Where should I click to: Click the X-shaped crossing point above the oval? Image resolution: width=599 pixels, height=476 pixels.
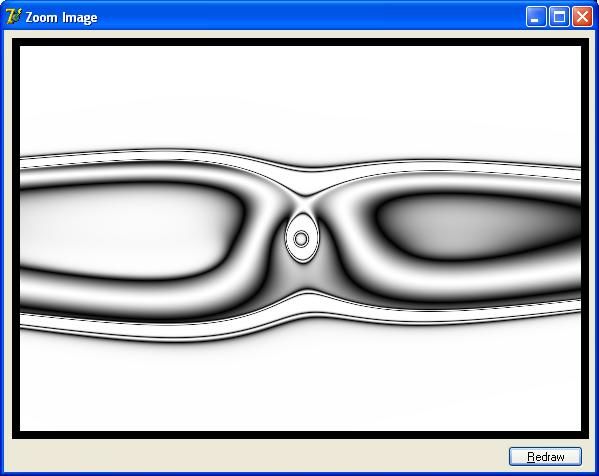(x=305, y=196)
